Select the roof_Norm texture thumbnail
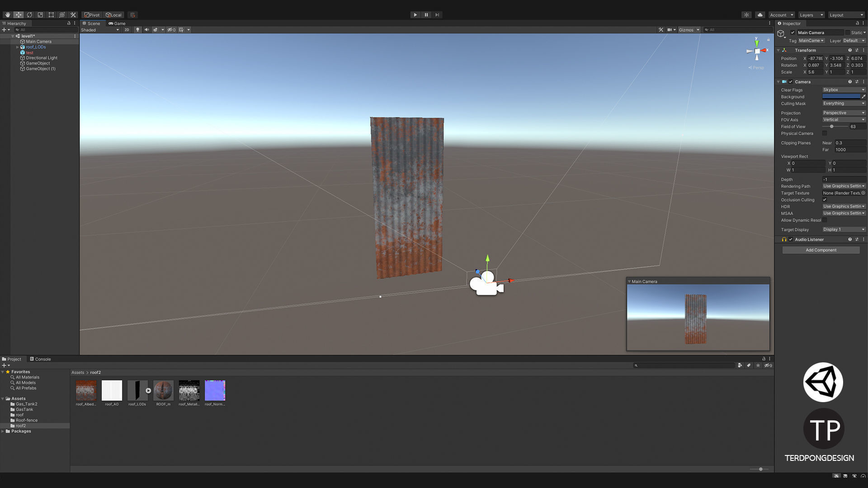The height and width of the screenshot is (488, 868). (215, 390)
